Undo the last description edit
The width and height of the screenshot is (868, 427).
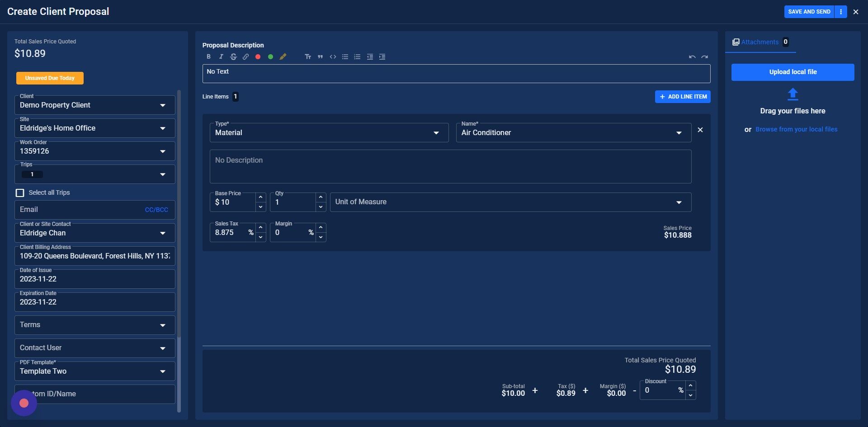(692, 57)
